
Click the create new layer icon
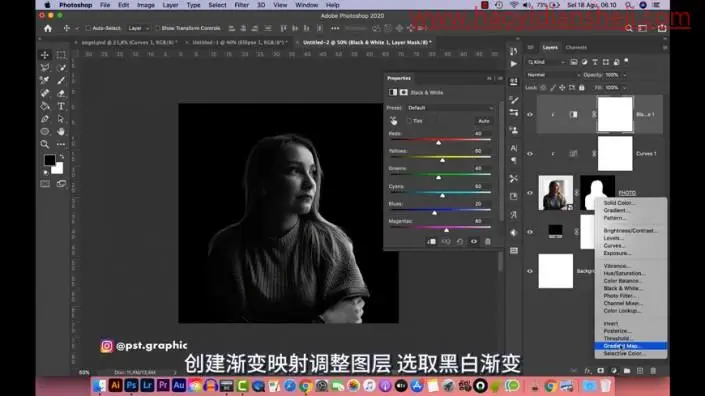pos(640,371)
